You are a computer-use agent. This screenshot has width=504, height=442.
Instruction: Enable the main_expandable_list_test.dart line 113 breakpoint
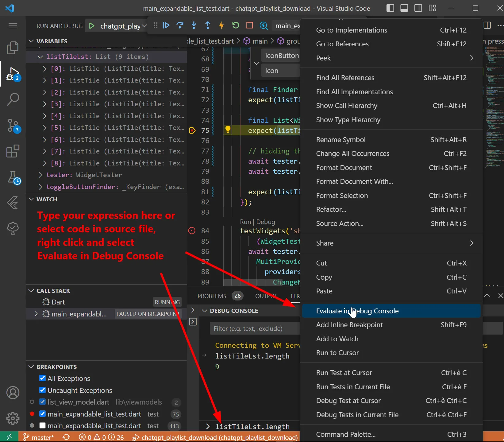[x=43, y=425]
